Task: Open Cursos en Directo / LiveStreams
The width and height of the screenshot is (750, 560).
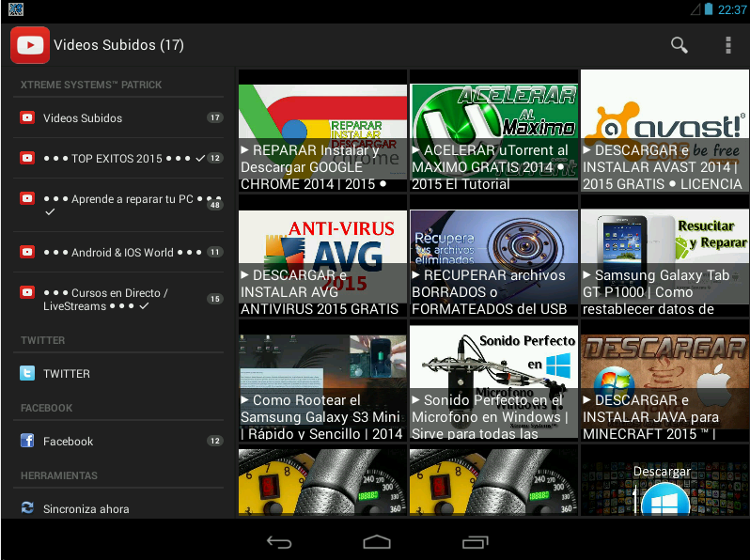Action: [118, 300]
